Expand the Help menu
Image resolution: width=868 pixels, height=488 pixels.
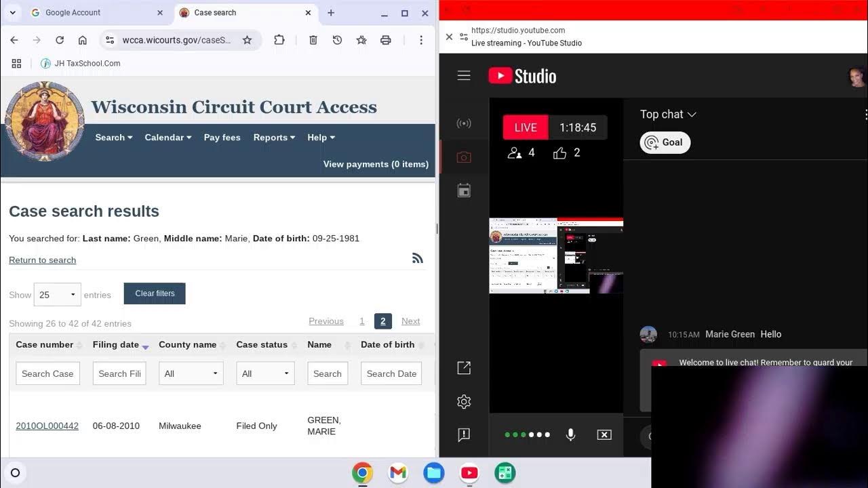point(321,138)
